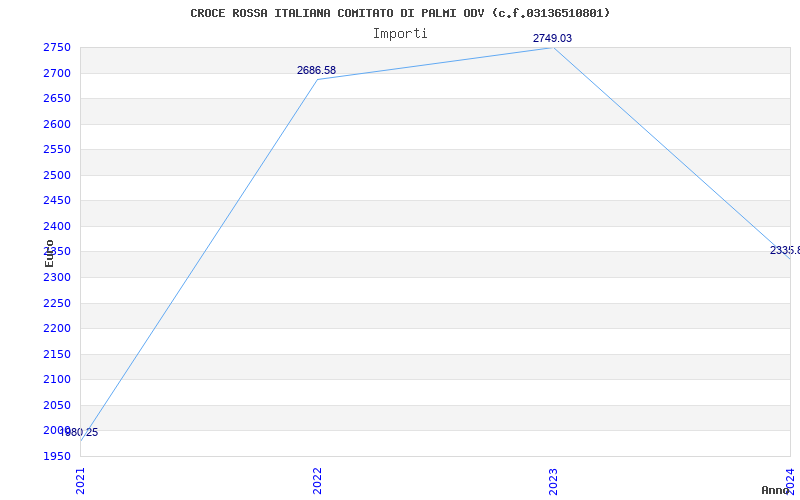Select the 2749.03 data label

point(553,38)
